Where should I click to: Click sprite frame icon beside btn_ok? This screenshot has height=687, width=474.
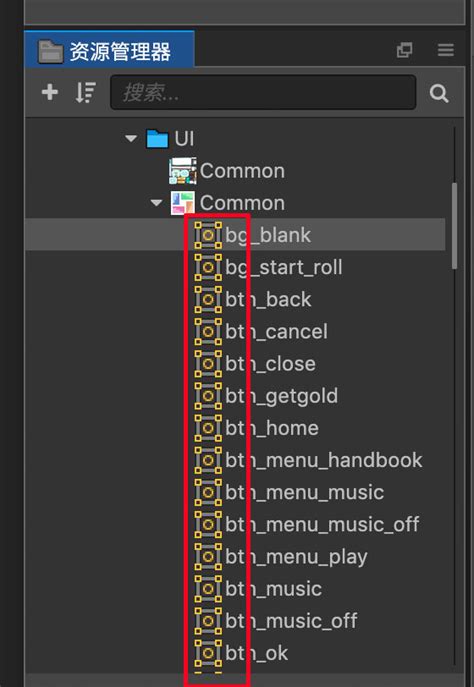click(x=208, y=653)
